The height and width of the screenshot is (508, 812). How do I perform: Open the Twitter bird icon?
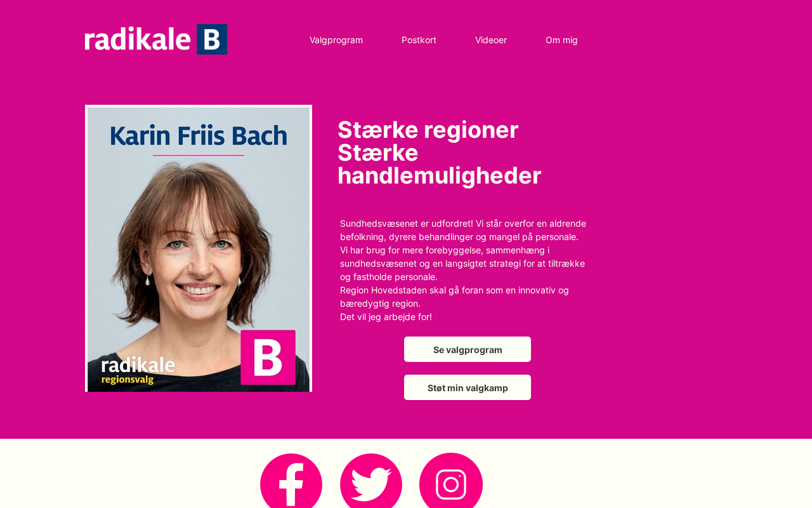pyautogui.click(x=371, y=481)
